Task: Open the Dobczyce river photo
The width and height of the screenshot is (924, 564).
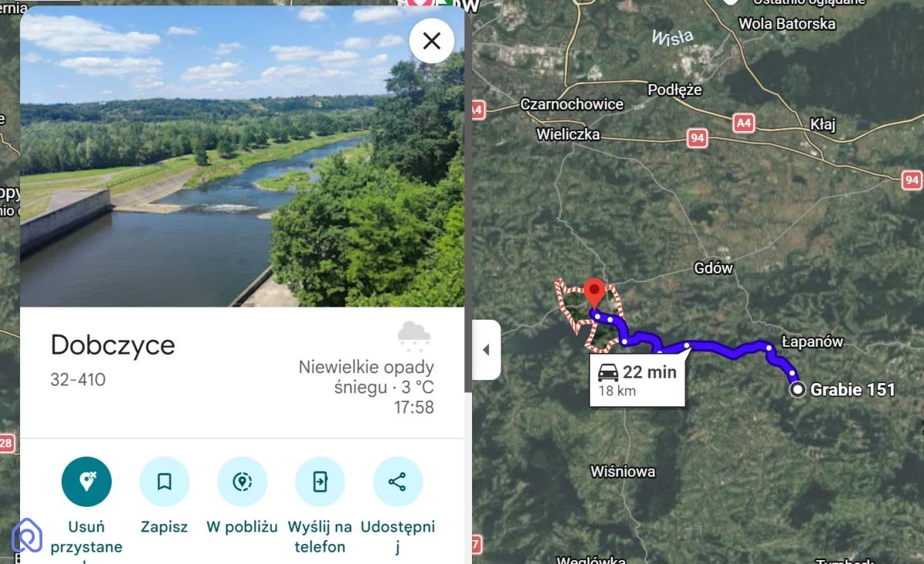Action: tap(242, 156)
